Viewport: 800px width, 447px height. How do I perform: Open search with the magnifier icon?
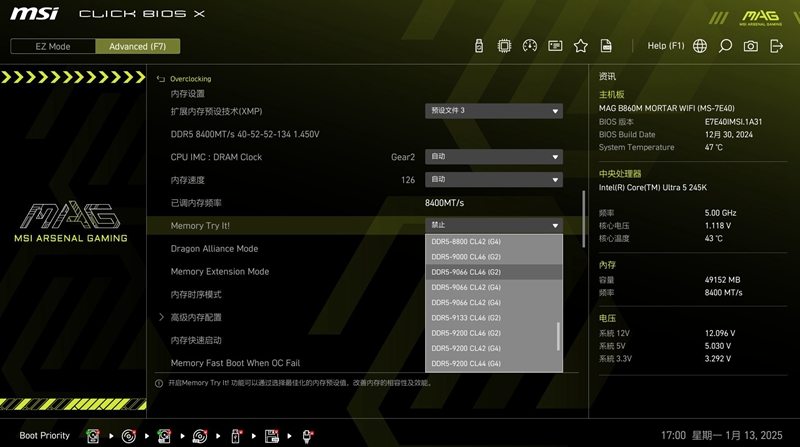point(725,46)
